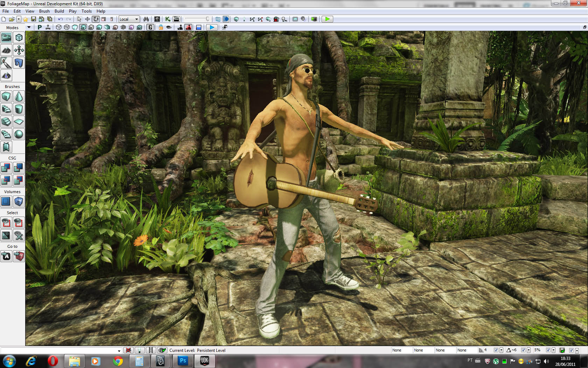Create a Sphere builder brush

tap(19, 134)
